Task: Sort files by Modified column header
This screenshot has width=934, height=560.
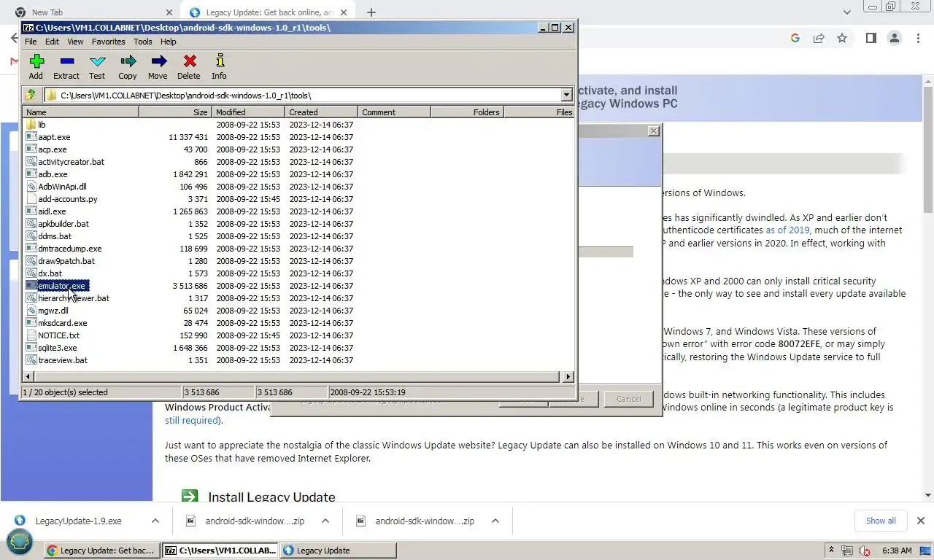Action: click(249, 112)
